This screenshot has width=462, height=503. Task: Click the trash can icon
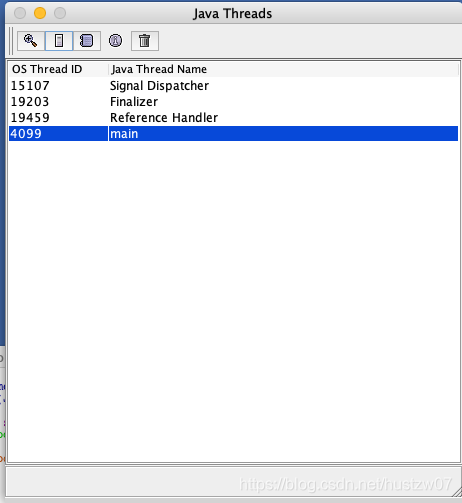145,41
